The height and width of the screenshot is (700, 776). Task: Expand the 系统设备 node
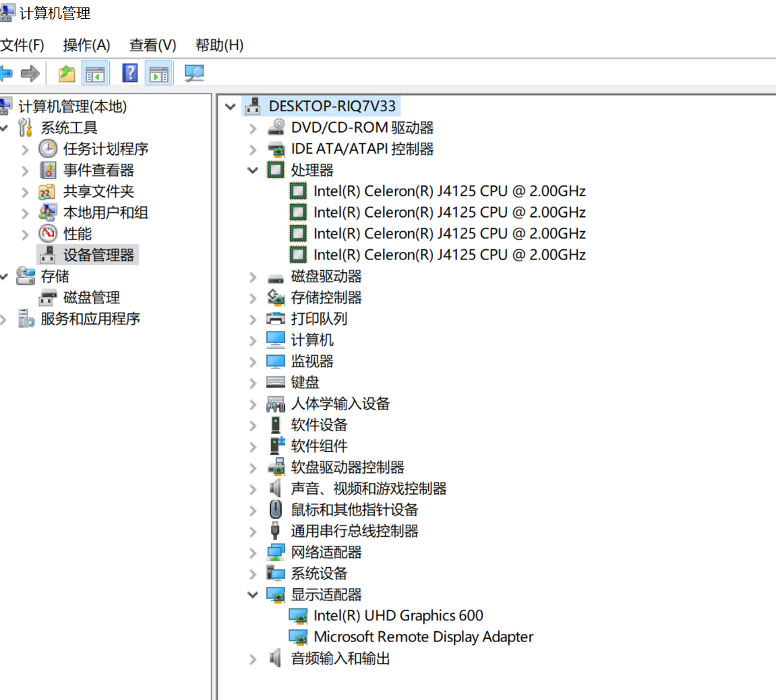253,574
